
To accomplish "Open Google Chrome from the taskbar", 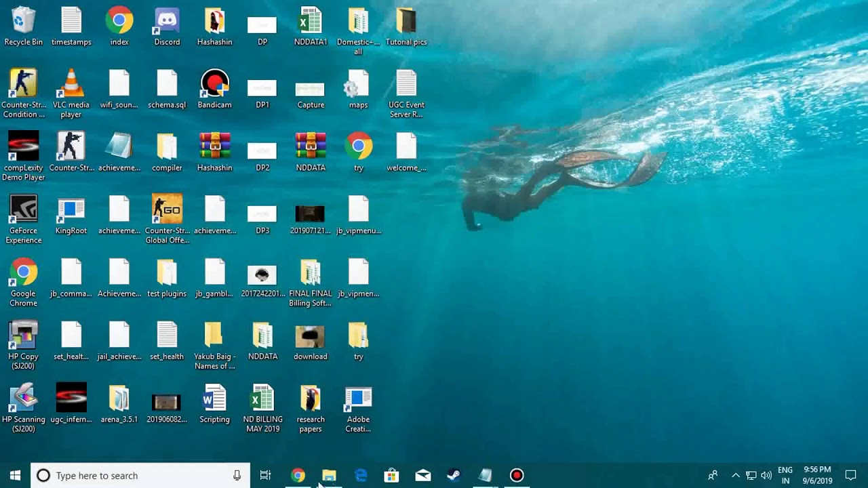I will point(298,475).
